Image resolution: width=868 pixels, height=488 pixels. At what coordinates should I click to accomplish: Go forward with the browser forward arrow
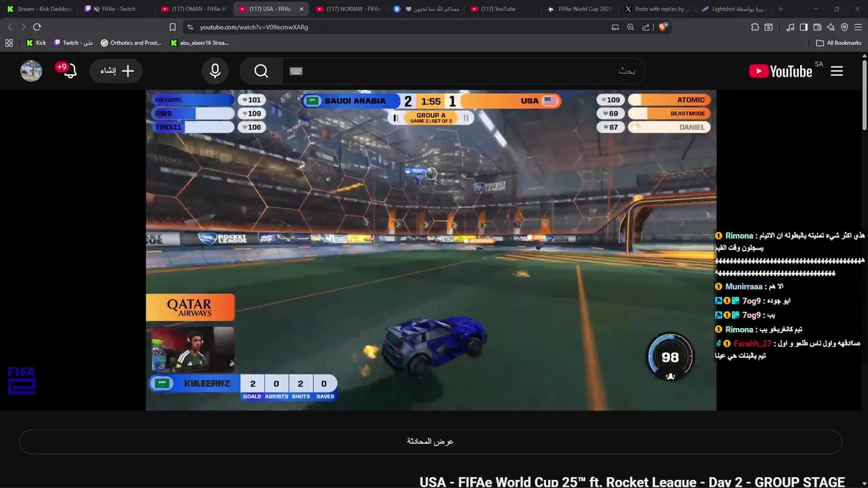(23, 27)
